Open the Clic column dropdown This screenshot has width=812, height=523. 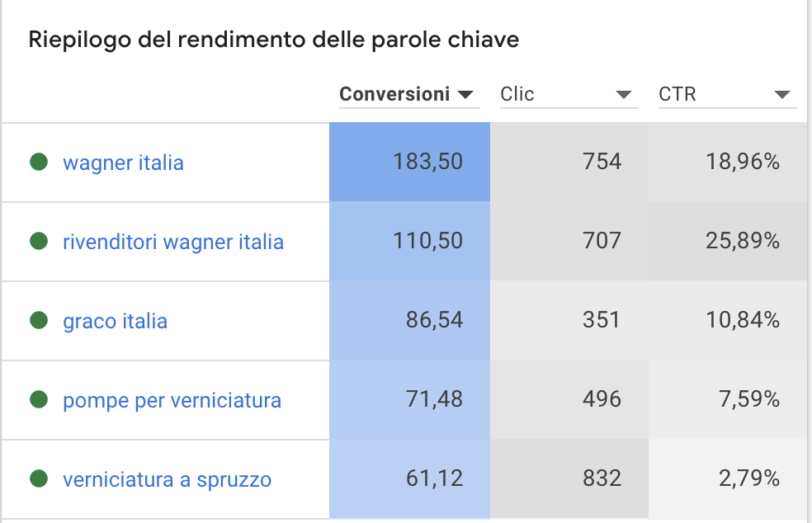tap(569, 95)
